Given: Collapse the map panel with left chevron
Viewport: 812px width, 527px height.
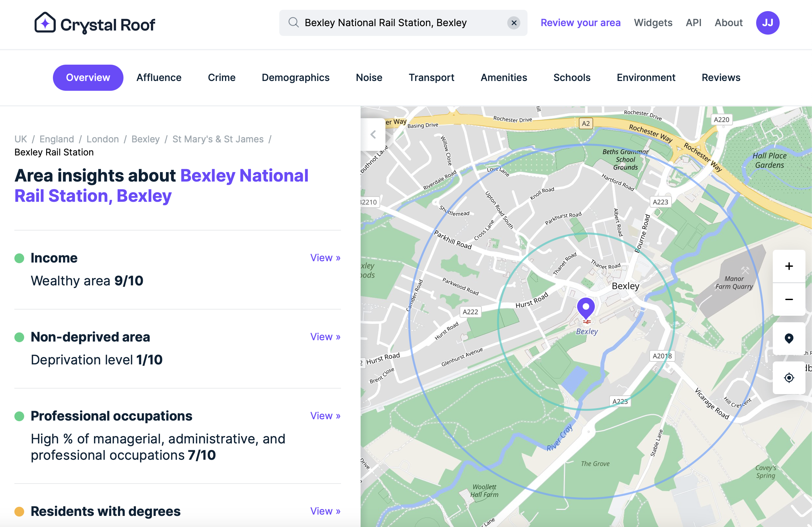Looking at the screenshot, I should click(373, 135).
